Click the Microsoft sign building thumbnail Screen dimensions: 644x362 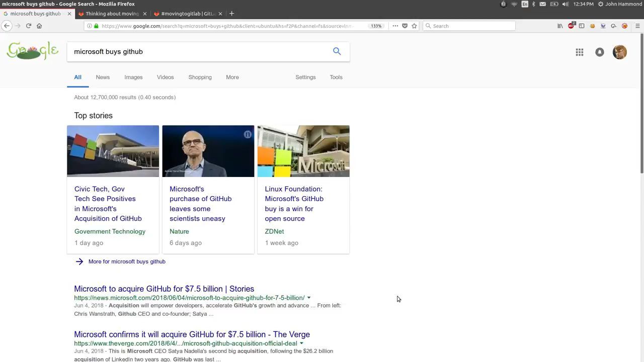113,151
